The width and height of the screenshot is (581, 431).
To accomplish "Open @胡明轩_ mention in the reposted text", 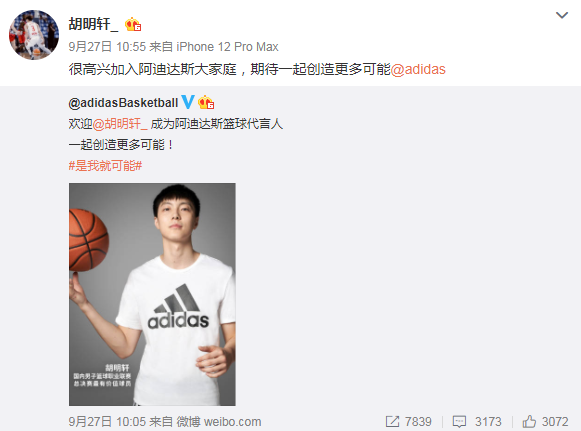I will (120, 124).
